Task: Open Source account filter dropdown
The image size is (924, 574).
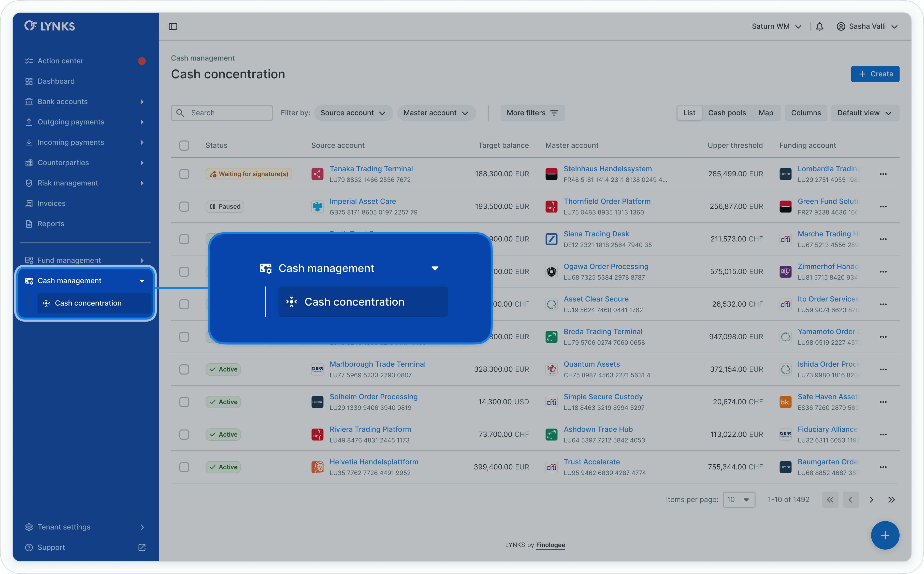Action: [353, 113]
